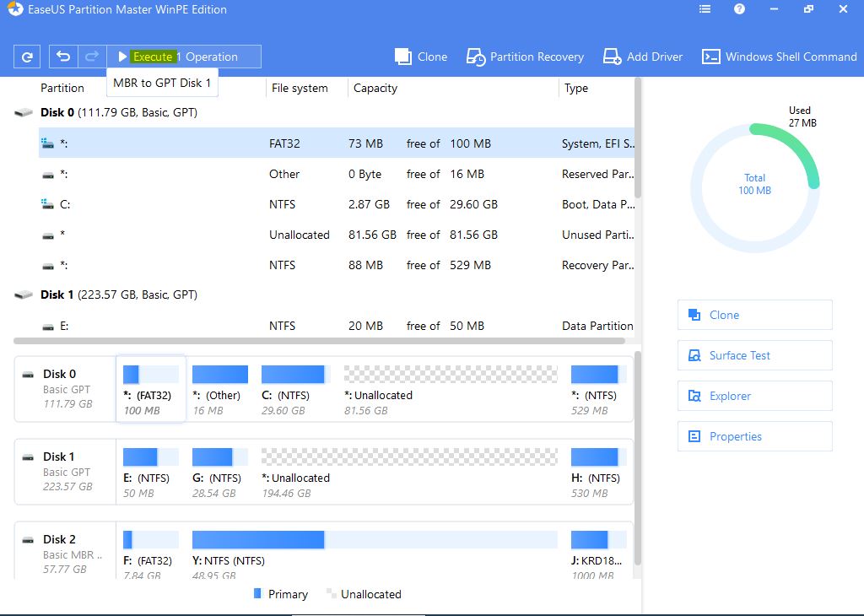Open Windows Shell Command
Screen dimensions: 864x616
(x=780, y=57)
